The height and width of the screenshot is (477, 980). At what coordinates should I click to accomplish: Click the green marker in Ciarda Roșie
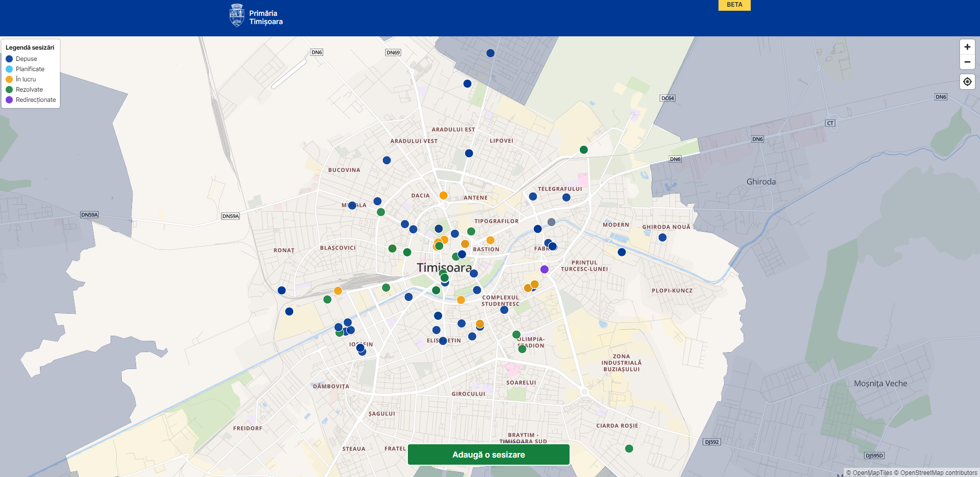(x=629, y=448)
